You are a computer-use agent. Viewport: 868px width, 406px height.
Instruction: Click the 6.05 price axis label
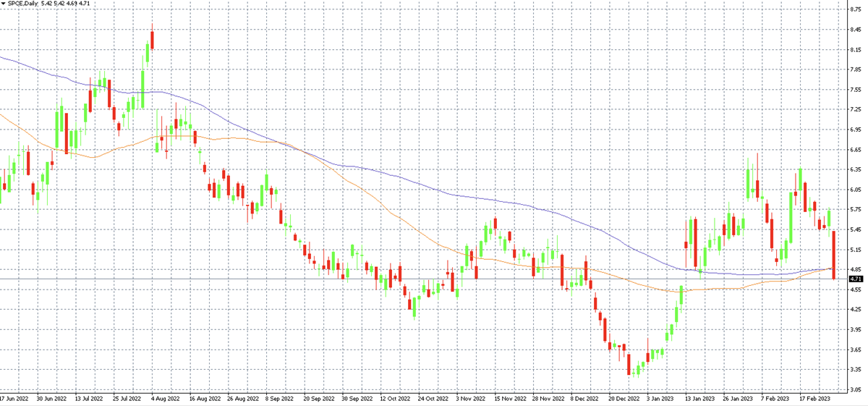(x=856, y=190)
